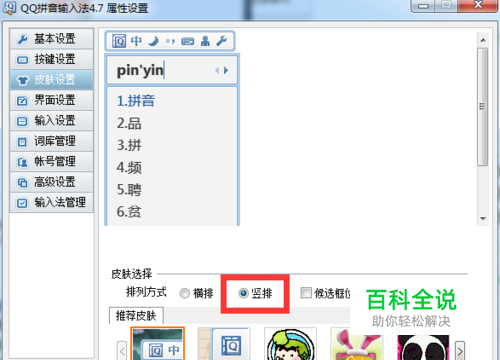
Task: Open 按键设置 in the sidebar
Action: pyautogui.click(x=51, y=59)
